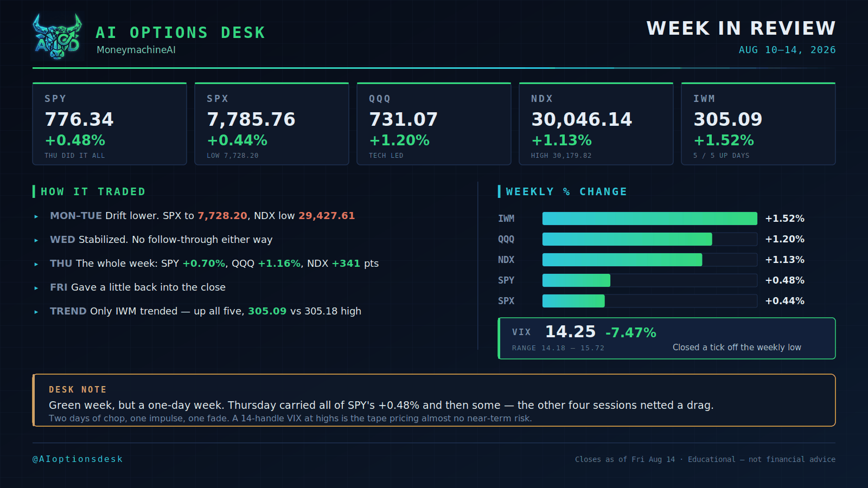Select the red 7,728.20 in the MON-TUE row

(x=222, y=216)
